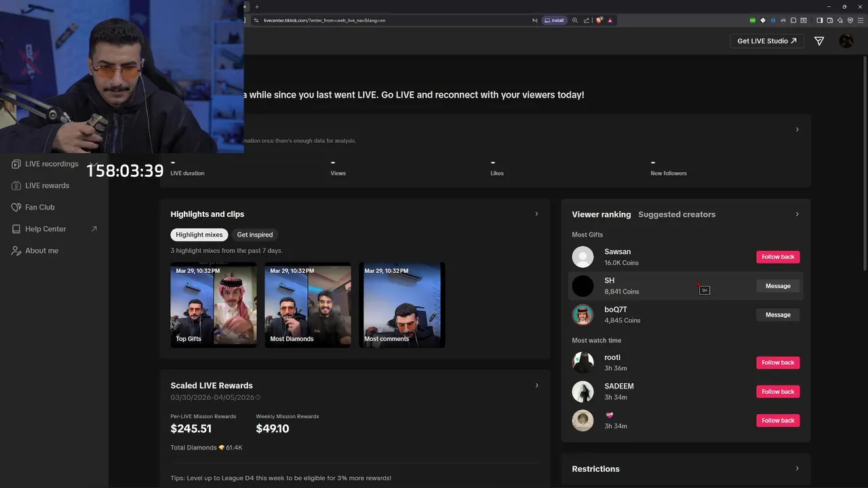868x488 pixels.
Task: Open the profile avatar in header
Action: click(x=846, y=41)
